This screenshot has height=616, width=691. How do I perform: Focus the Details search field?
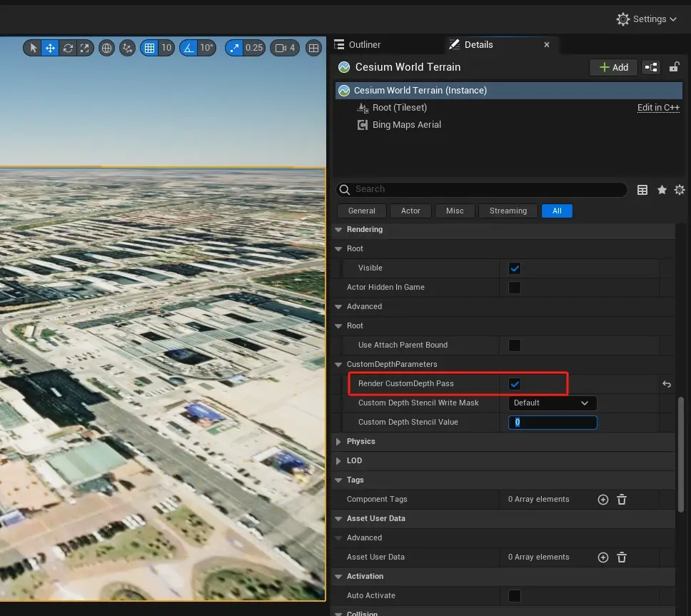pos(482,189)
